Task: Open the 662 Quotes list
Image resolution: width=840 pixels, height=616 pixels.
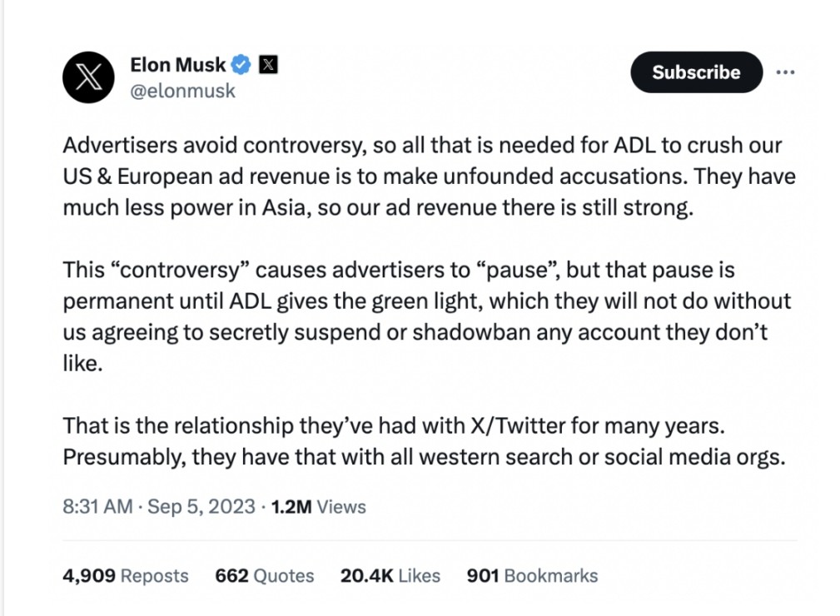Action: (x=264, y=575)
